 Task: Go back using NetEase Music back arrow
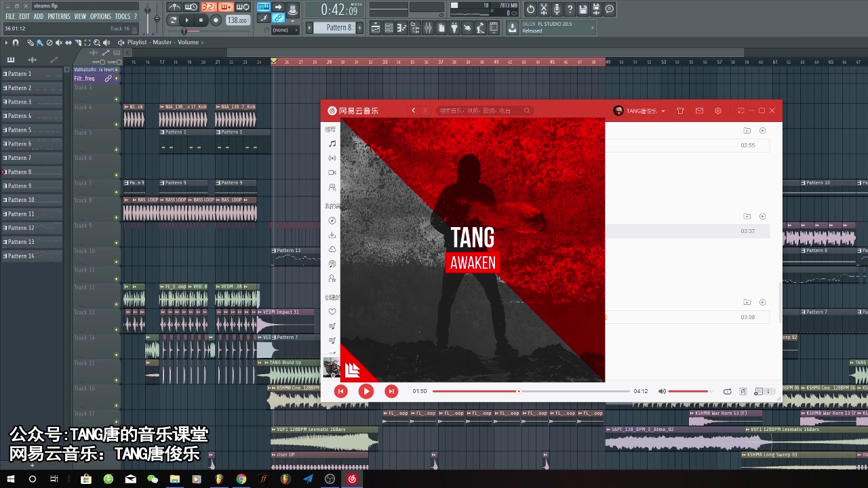414,110
